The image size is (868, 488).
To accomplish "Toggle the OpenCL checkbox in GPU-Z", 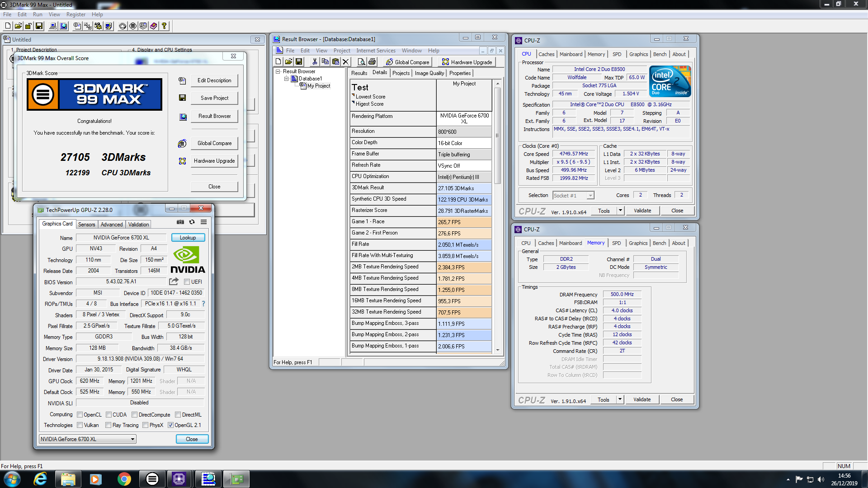I will (x=80, y=415).
